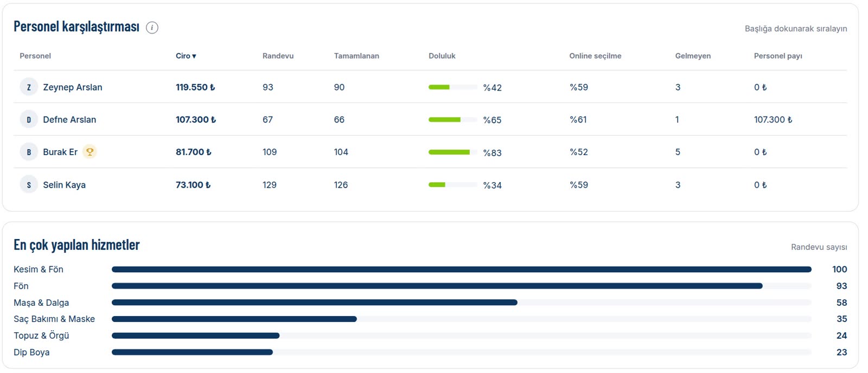Click the Saç Bakımı & Maske label
Image resolution: width=868 pixels, height=373 pixels.
pyautogui.click(x=54, y=319)
